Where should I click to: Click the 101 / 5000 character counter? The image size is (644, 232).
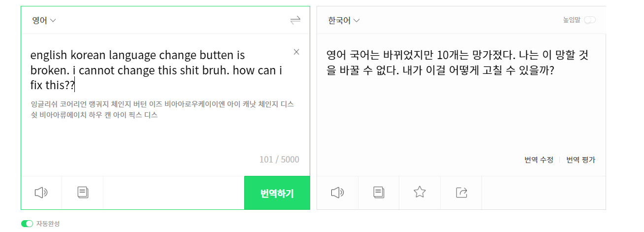(279, 159)
